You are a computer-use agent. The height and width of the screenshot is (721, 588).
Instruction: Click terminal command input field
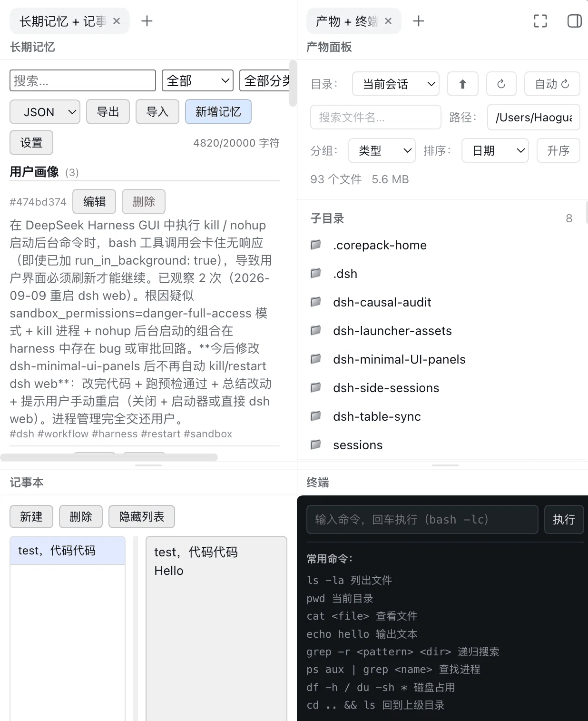[x=422, y=519]
